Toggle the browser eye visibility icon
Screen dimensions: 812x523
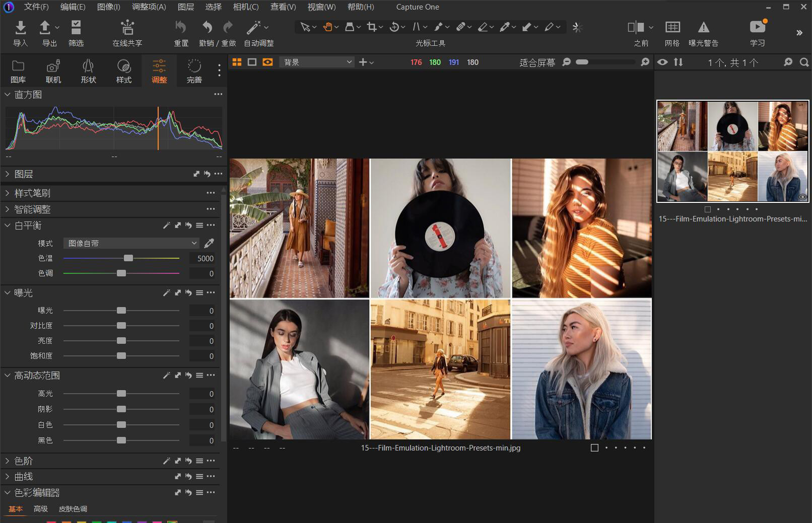[x=662, y=62]
